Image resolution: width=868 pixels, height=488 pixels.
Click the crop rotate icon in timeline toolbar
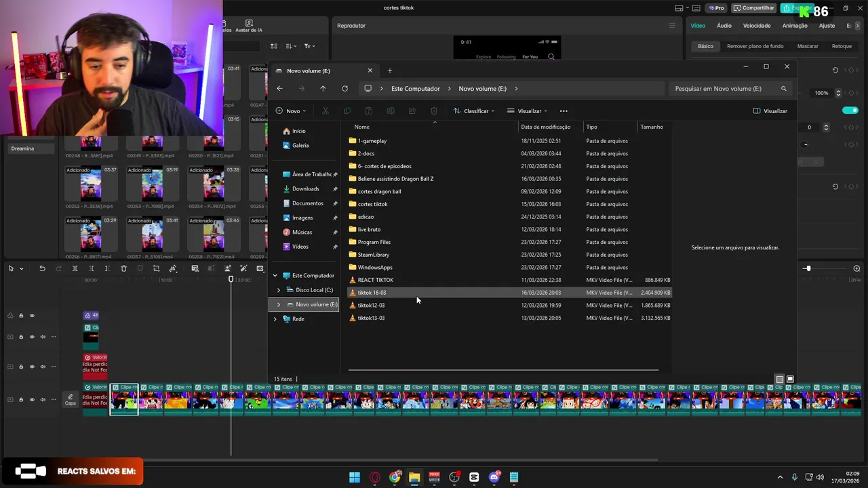pyautogui.click(x=156, y=268)
